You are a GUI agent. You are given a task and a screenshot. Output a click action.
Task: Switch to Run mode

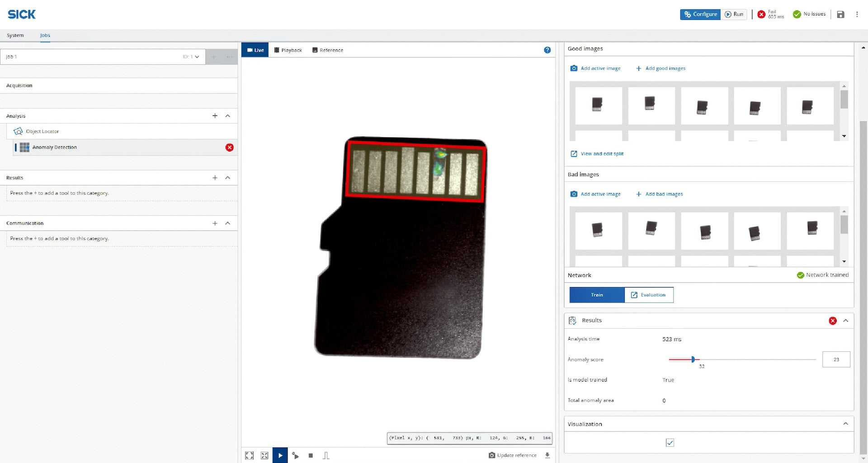(734, 14)
